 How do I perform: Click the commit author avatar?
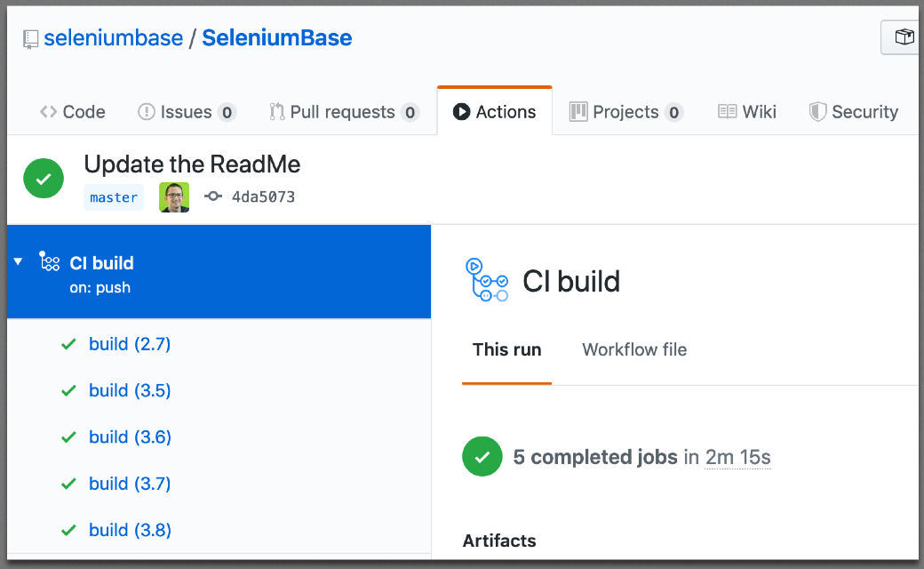coord(174,197)
